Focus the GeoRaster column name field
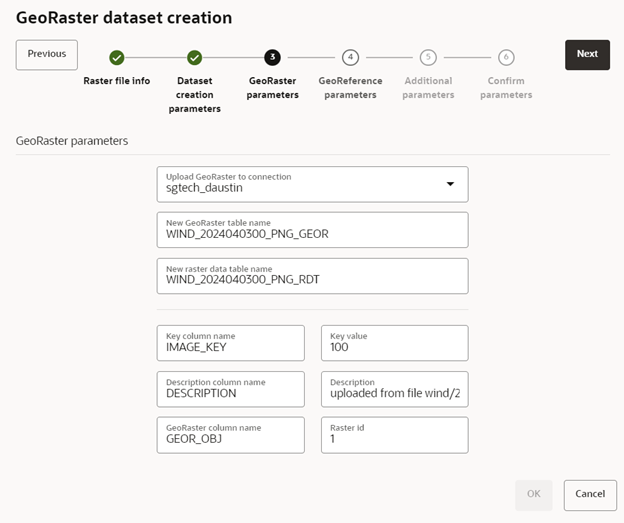Image resolution: width=624 pixels, height=523 pixels. (230, 435)
